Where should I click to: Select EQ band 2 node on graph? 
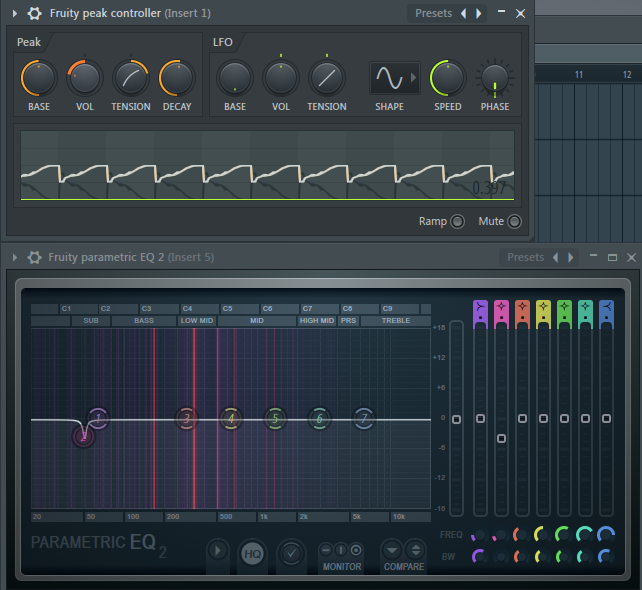84,435
